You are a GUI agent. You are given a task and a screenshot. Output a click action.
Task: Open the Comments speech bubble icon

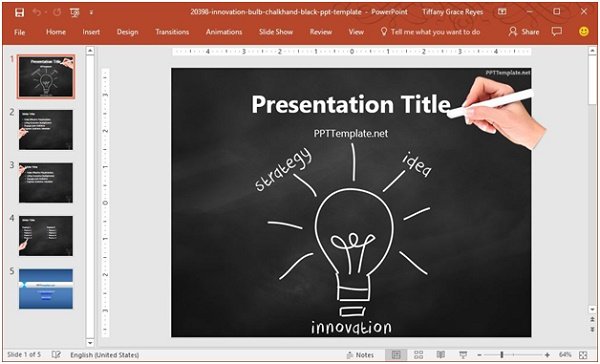click(557, 32)
